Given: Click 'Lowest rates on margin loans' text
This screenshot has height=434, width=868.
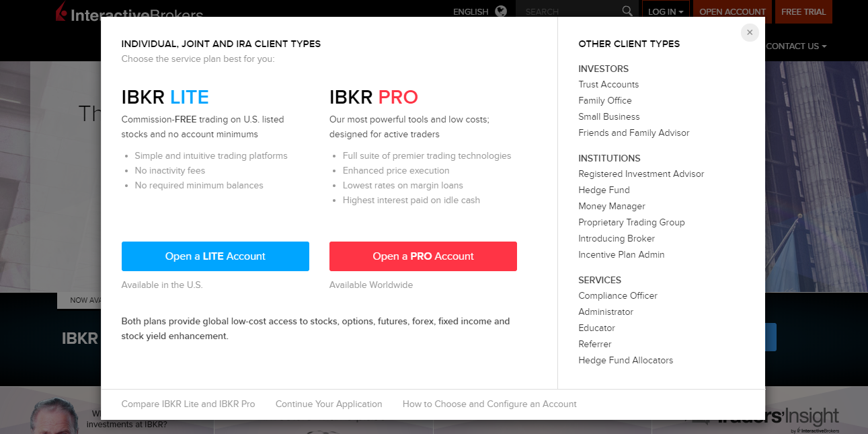Looking at the screenshot, I should coord(403,185).
